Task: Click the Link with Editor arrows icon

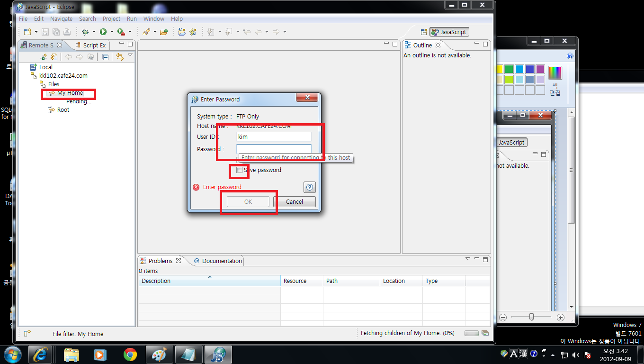Action: tap(119, 57)
